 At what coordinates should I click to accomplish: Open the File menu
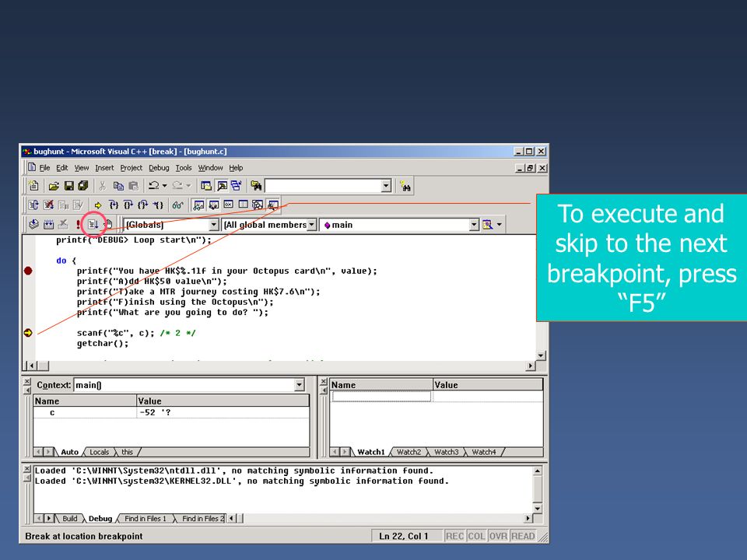tap(44, 168)
